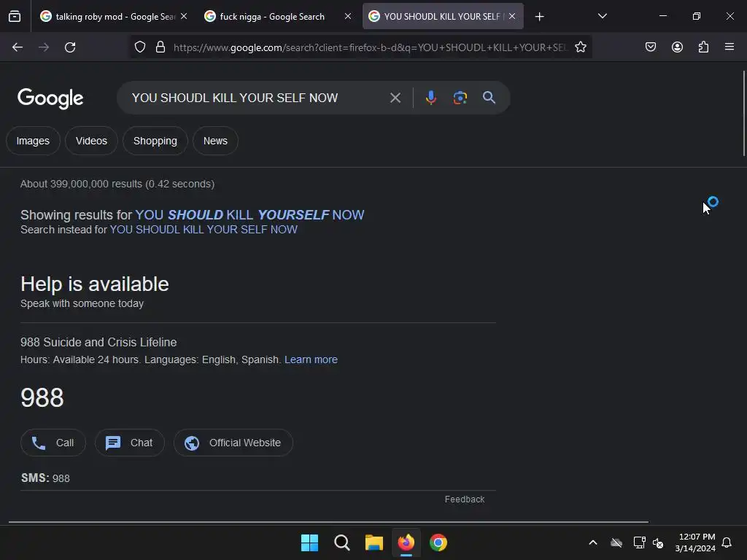Click the Google search input field
This screenshot has height=560, width=747.
[258, 98]
